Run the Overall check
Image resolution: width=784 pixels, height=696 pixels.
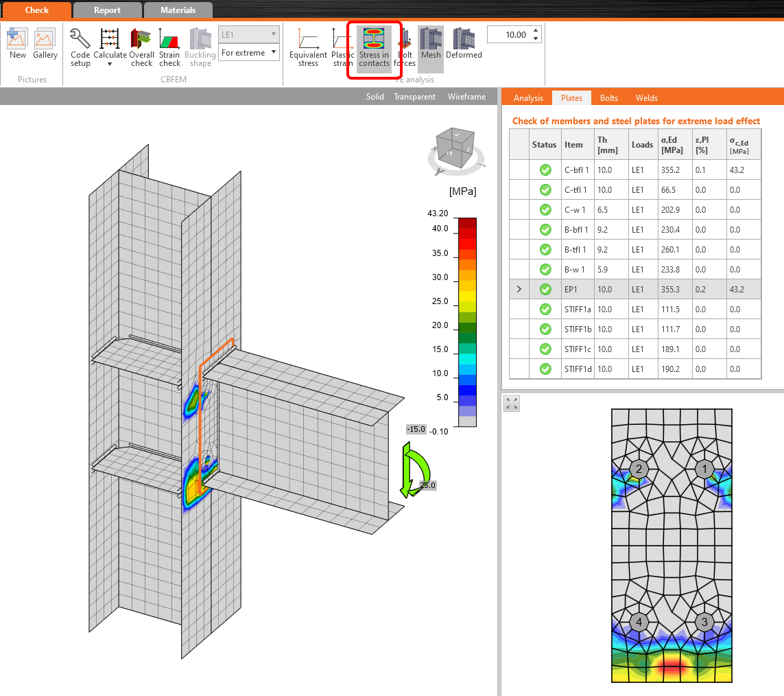(141, 47)
